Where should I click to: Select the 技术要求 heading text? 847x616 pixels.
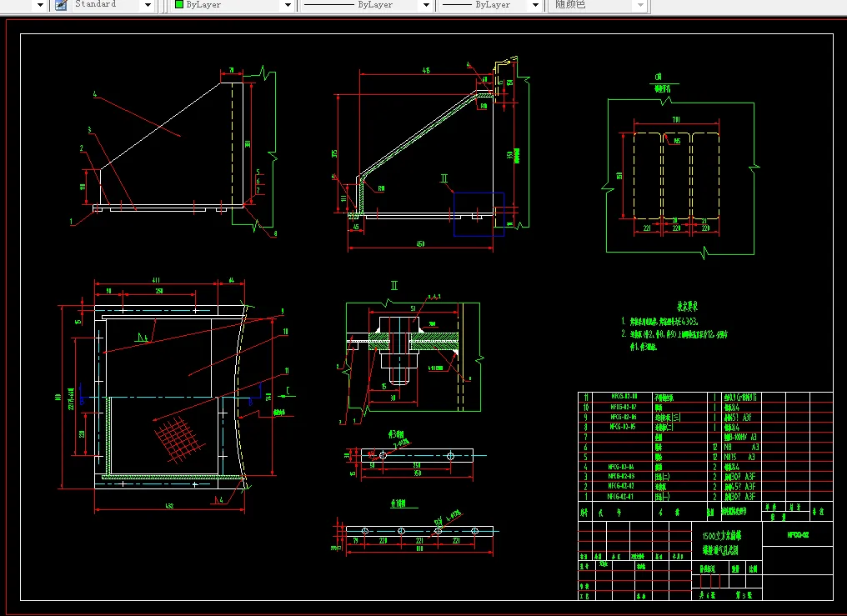click(688, 306)
